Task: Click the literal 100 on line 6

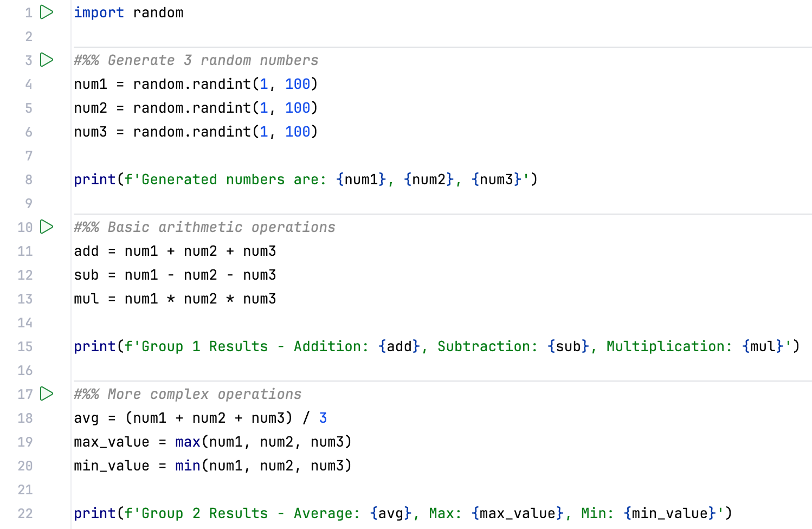Action: pos(298,132)
